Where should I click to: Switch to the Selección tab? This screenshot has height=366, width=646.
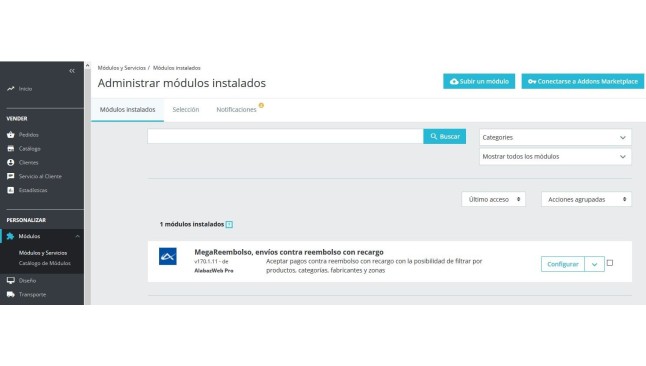click(186, 110)
